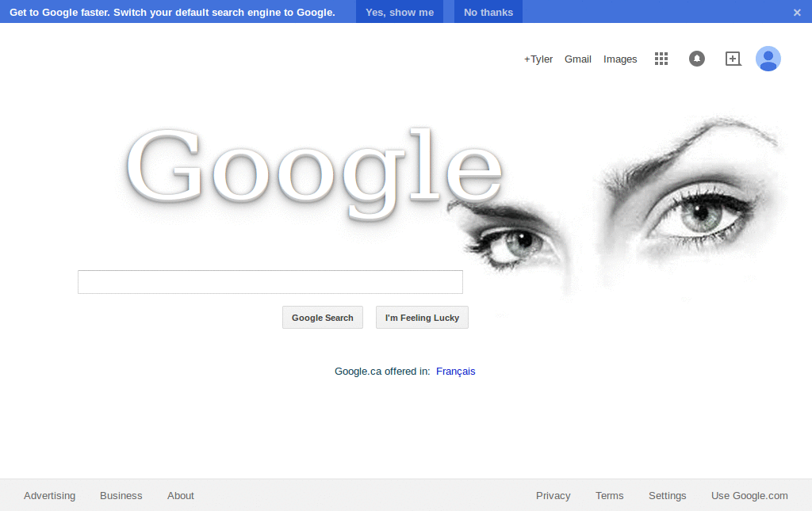
Task: Click the Yes, show me button
Action: click(x=400, y=12)
